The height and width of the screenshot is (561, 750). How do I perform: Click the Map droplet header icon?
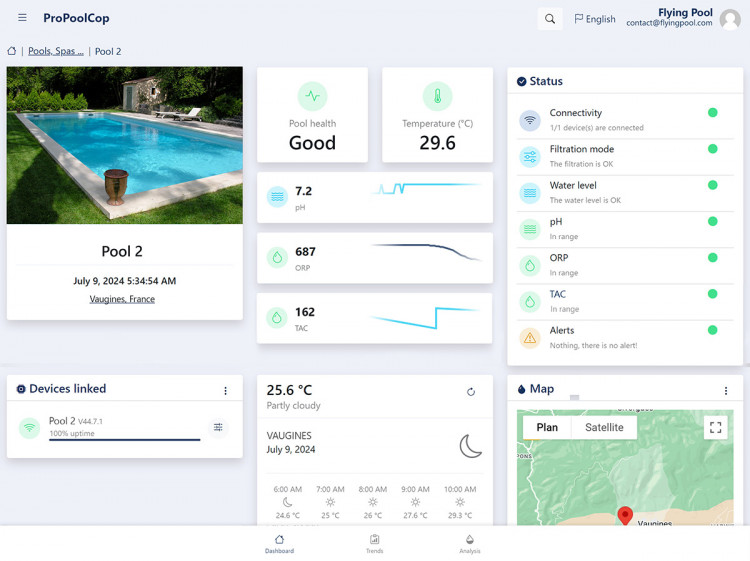[521, 389]
